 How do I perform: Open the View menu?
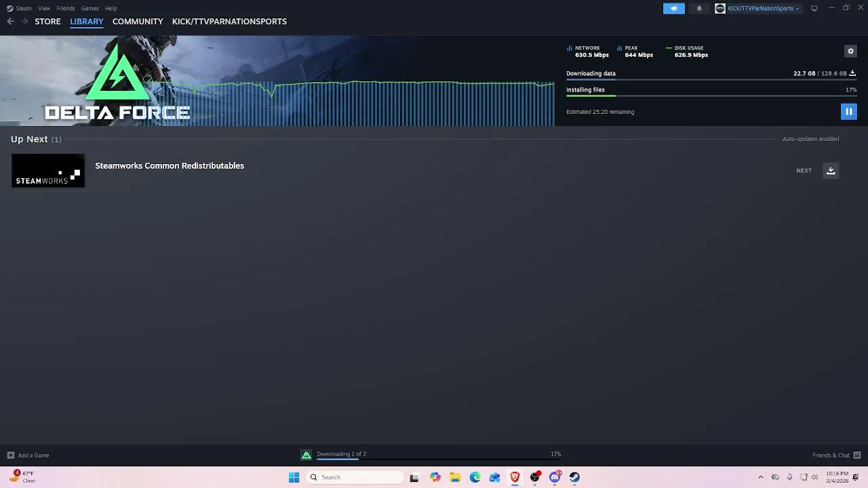point(44,8)
